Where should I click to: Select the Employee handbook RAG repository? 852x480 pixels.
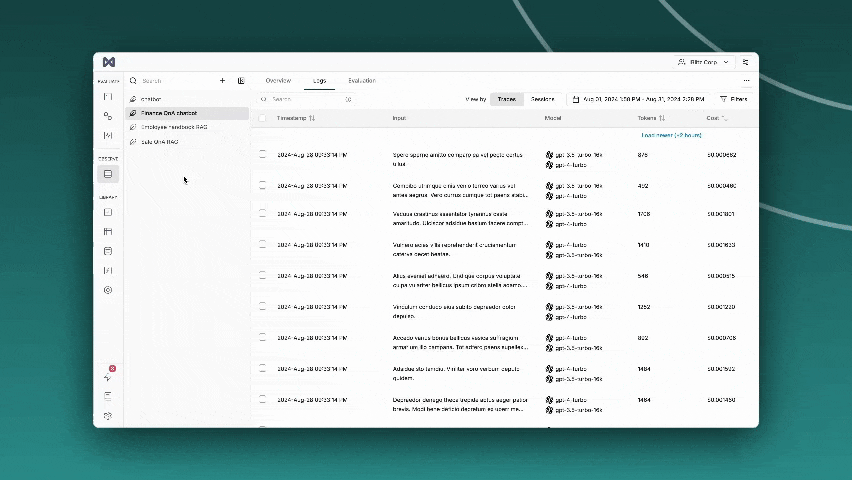(187, 127)
